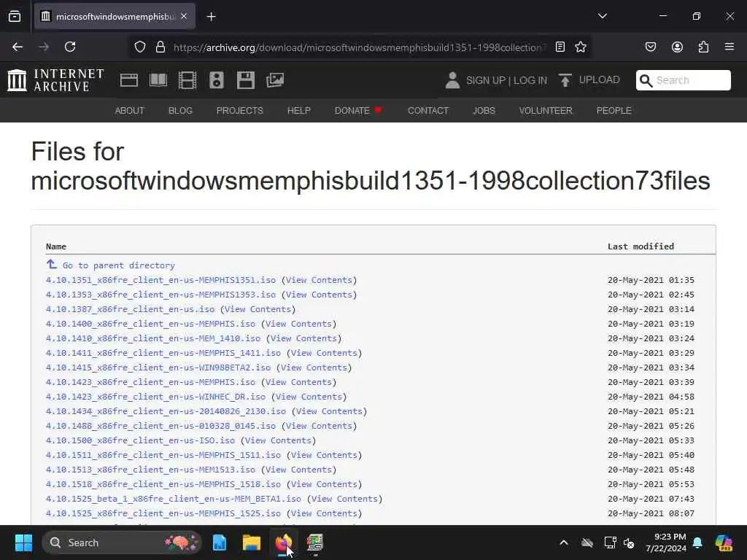The width and height of the screenshot is (747, 560).
Task: Show hidden system tray icons
Action: pos(564,542)
